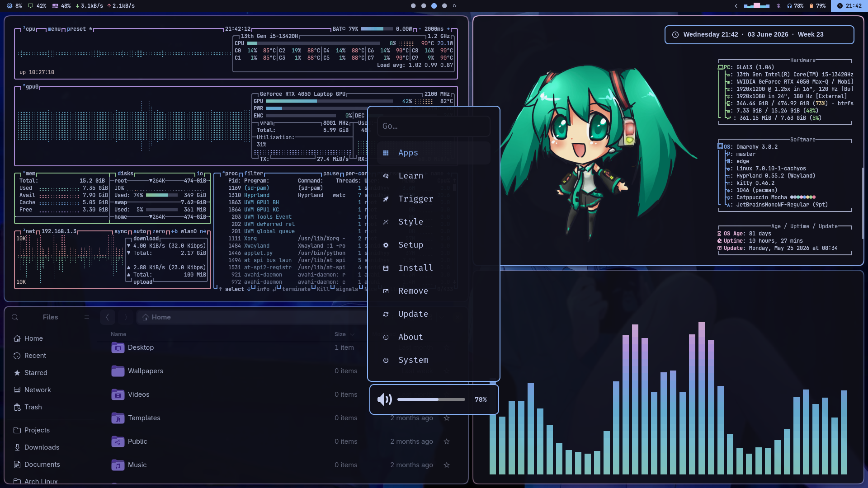The image size is (868, 488).
Task: Select the Templates folder icon
Action: 118,418
